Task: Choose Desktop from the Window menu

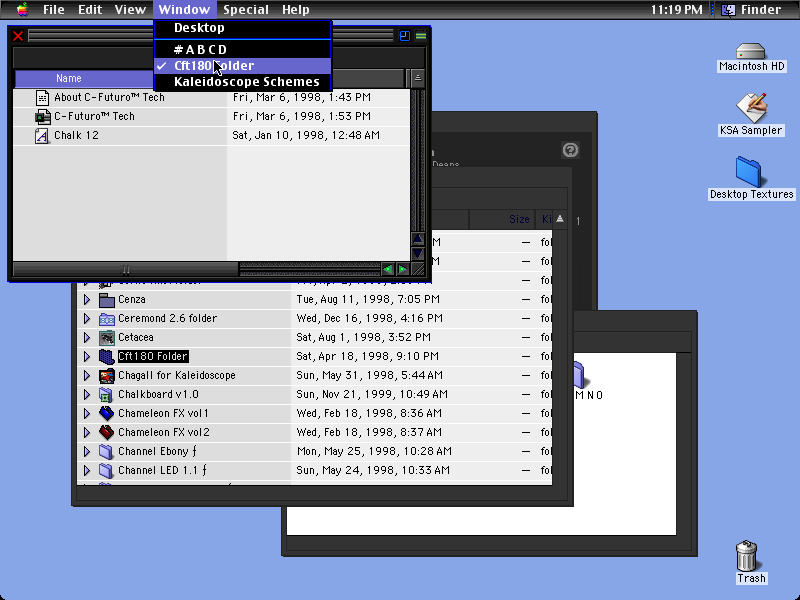Action: [243, 28]
